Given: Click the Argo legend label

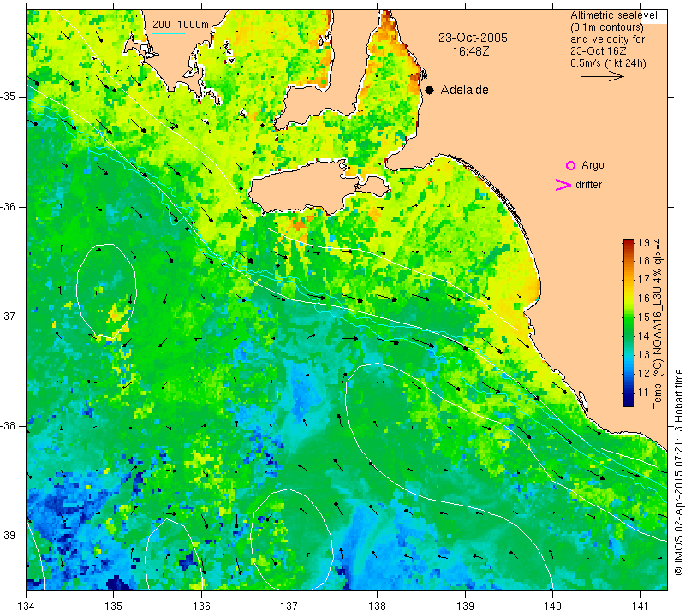Looking at the screenshot, I should click(593, 165).
